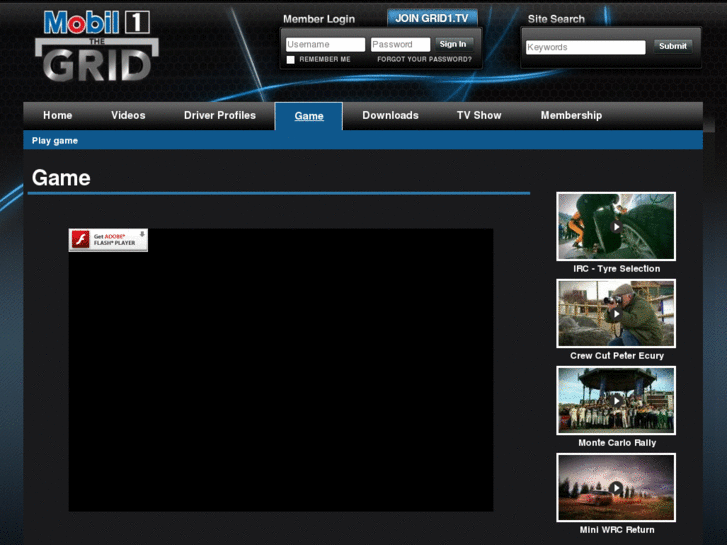This screenshot has height=545, width=727.
Task: Click the Keywords search field
Action: (586, 47)
